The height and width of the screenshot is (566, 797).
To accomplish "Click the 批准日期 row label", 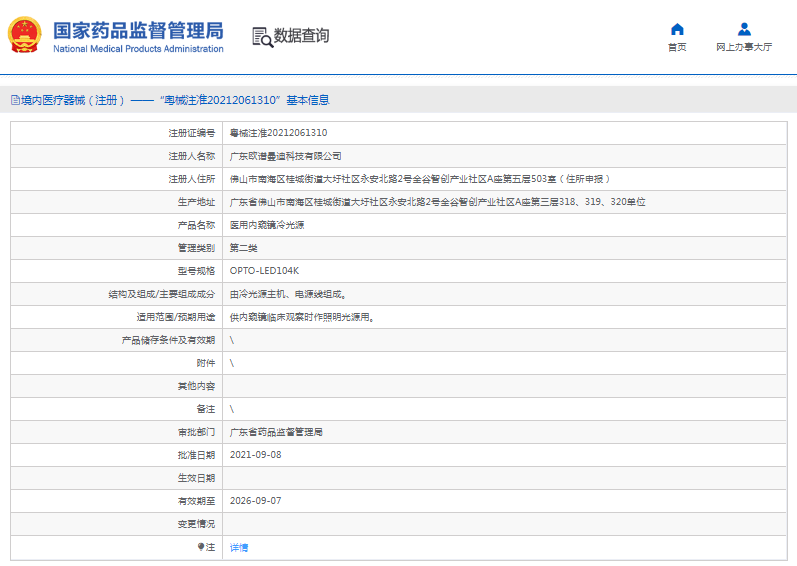I will point(196,455).
